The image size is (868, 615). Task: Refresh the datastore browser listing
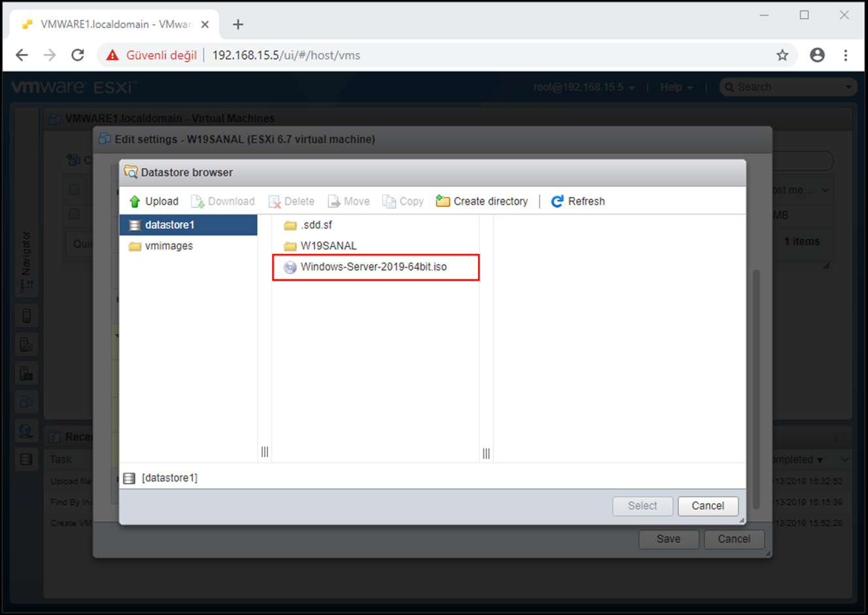pos(578,202)
